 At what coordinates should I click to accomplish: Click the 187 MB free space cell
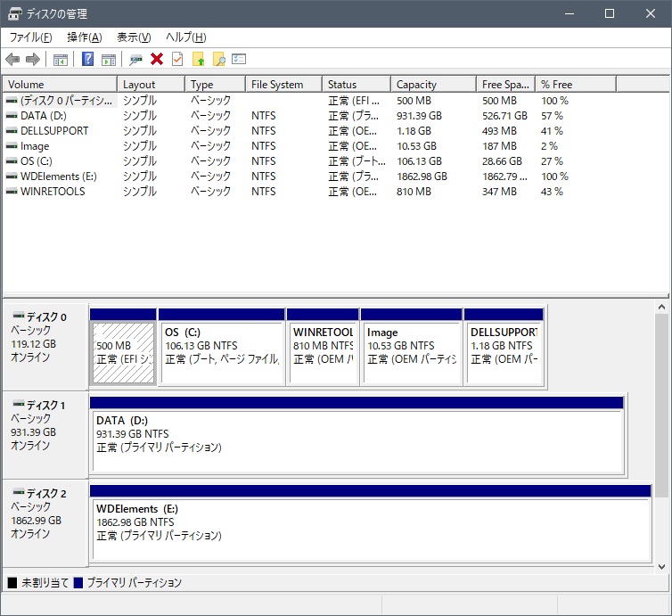499,146
